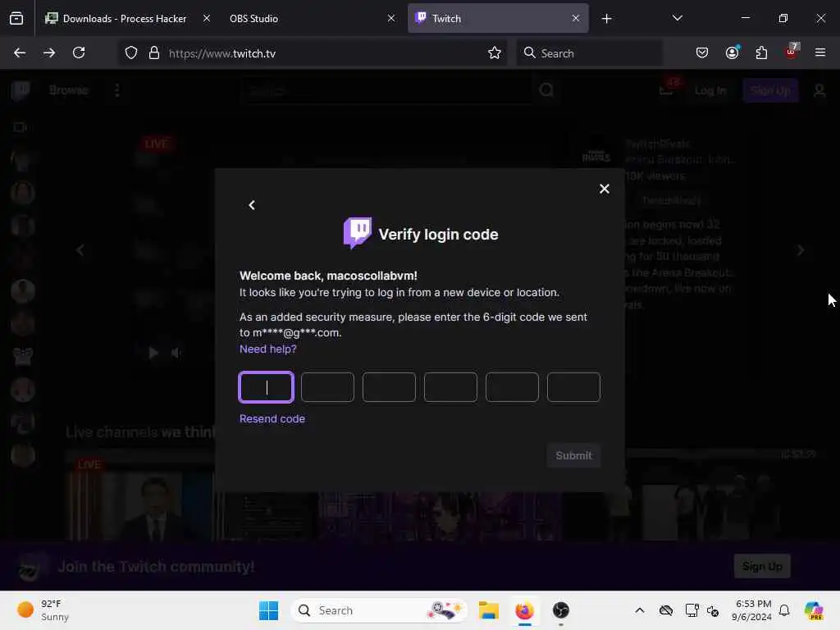The width and height of the screenshot is (840, 630).
Task: Show next carousel stream arrow
Action: 801,250
